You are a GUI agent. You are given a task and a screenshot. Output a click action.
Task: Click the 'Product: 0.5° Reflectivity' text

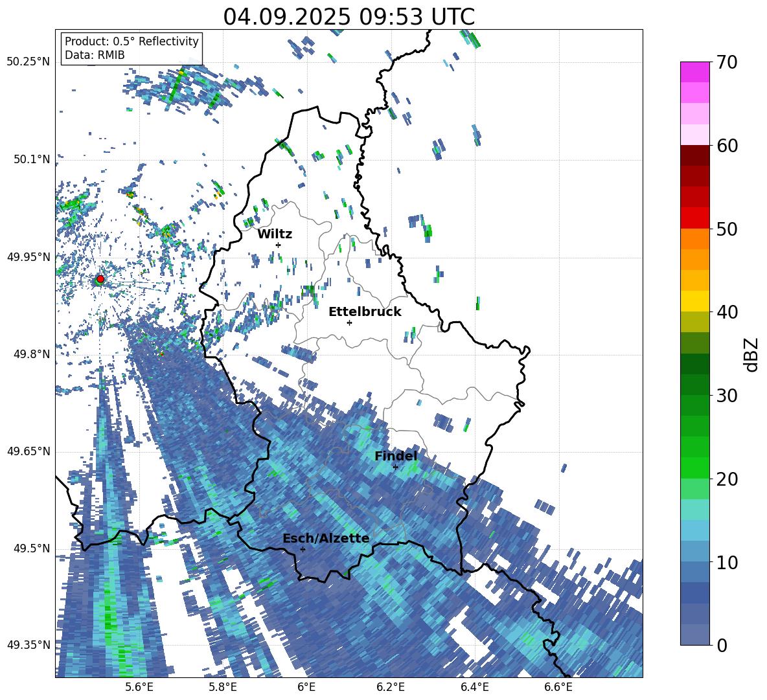pyautogui.click(x=132, y=41)
